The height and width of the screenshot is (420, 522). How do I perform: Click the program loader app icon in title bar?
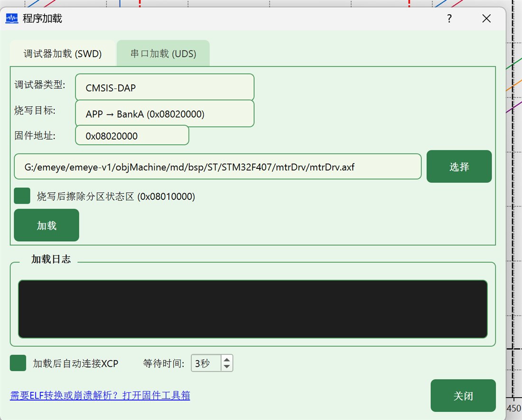(12, 19)
